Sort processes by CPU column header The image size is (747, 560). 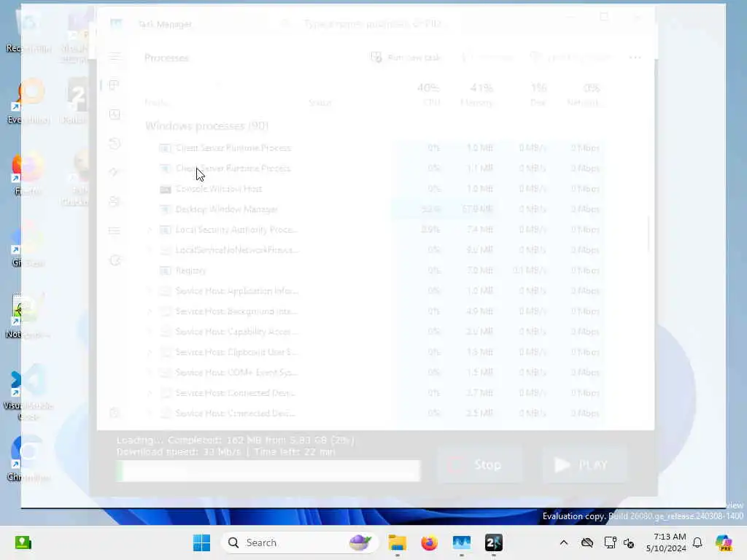tap(428, 94)
